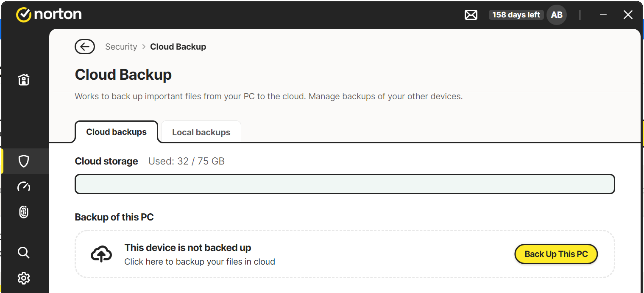Go back using the arrow button

[85, 47]
